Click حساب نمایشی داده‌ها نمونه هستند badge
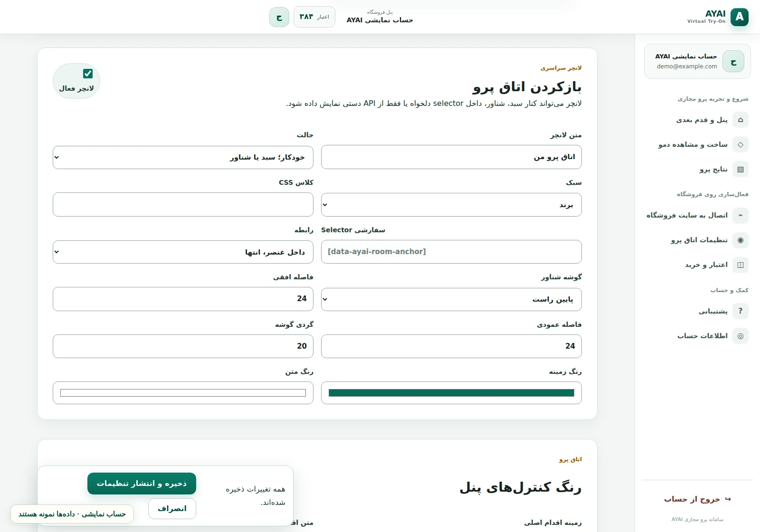Viewport: 760px width, 532px height. click(x=72, y=514)
